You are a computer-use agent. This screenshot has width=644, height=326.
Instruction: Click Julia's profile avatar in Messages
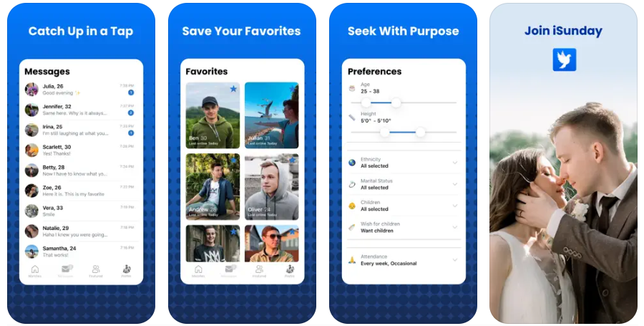click(31, 90)
